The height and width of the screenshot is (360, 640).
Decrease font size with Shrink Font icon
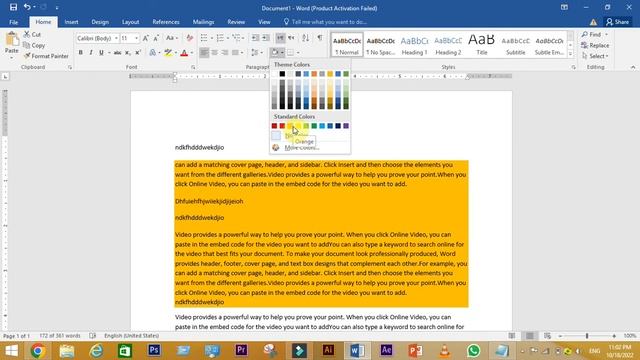156,38
